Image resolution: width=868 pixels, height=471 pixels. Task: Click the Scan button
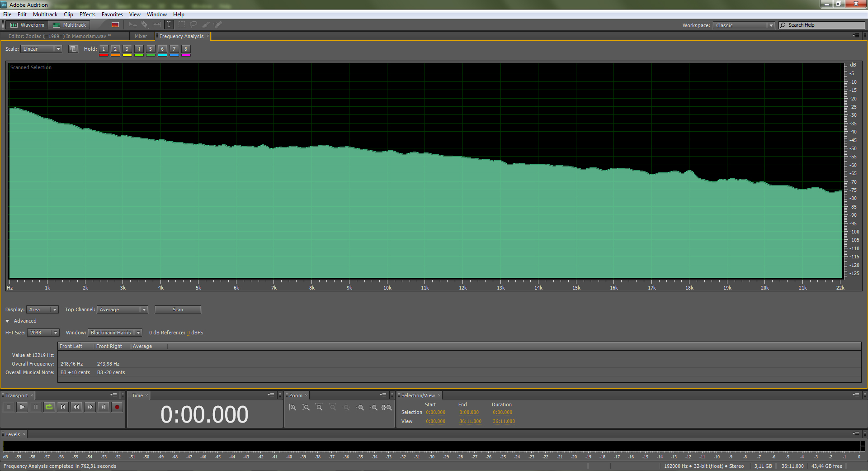(x=178, y=309)
